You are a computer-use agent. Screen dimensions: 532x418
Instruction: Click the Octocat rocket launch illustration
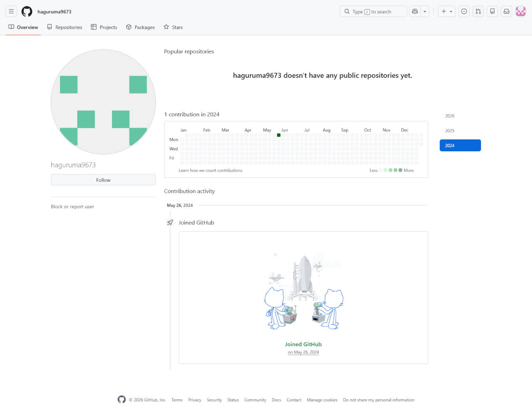tap(303, 291)
